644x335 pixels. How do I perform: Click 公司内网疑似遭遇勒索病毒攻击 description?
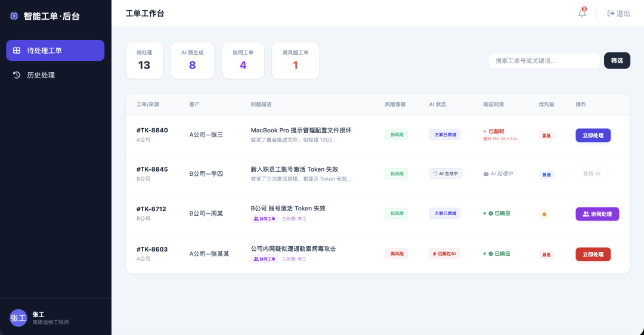click(293, 249)
